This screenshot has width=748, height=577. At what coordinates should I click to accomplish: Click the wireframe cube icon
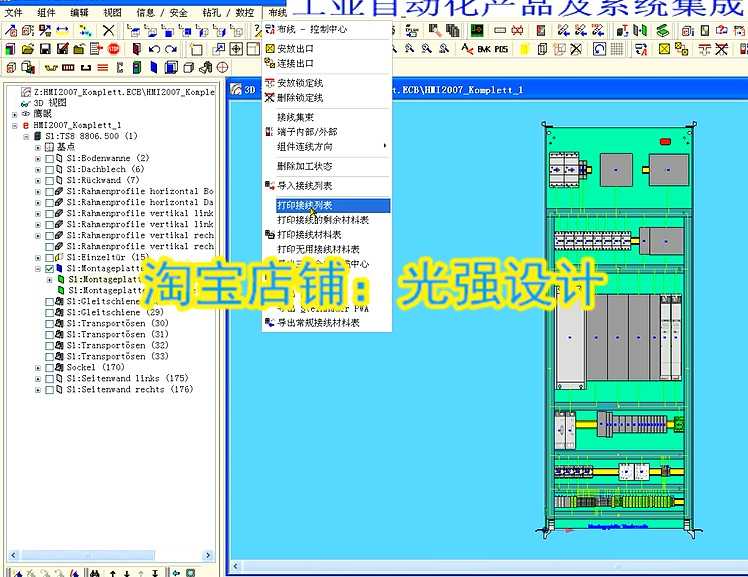point(188,67)
